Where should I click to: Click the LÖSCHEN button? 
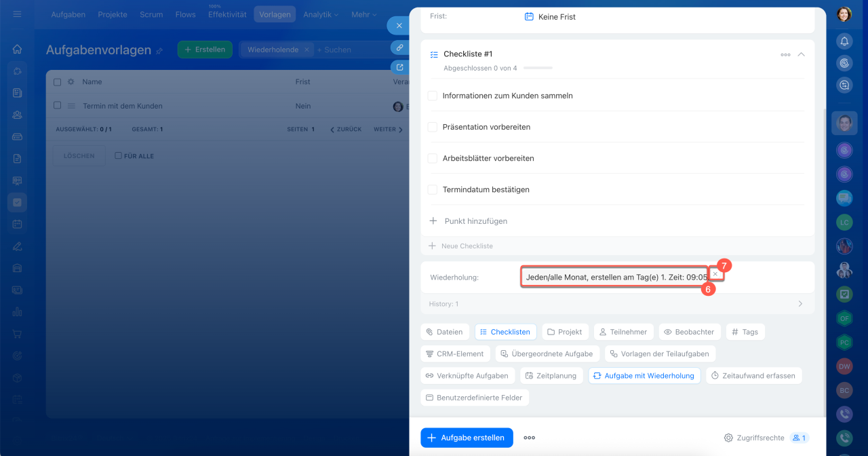coord(79,155)
